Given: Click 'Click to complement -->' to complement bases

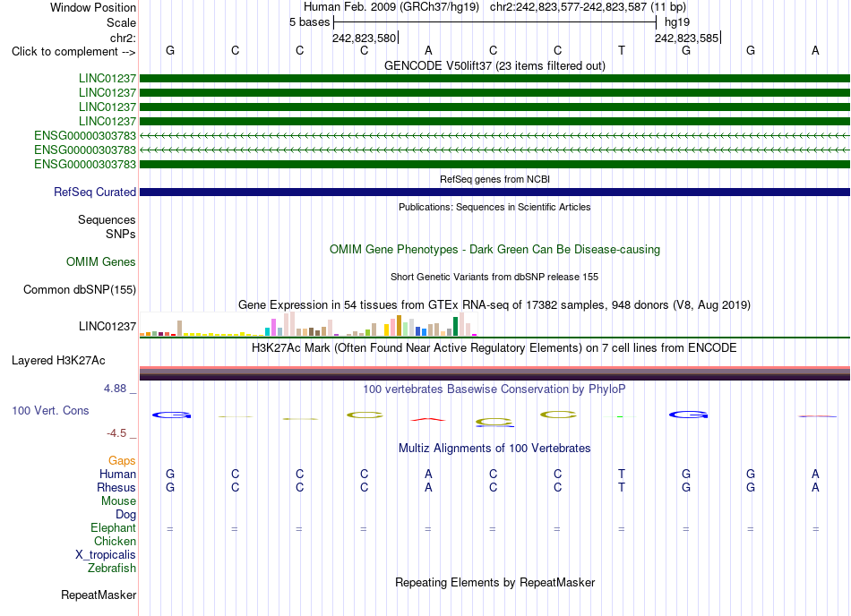Looking at the screenshot, I should (73, 52).
